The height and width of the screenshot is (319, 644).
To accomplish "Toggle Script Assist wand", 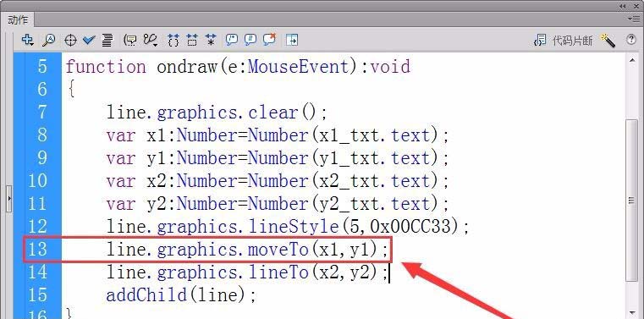I will tap(608, 41).
